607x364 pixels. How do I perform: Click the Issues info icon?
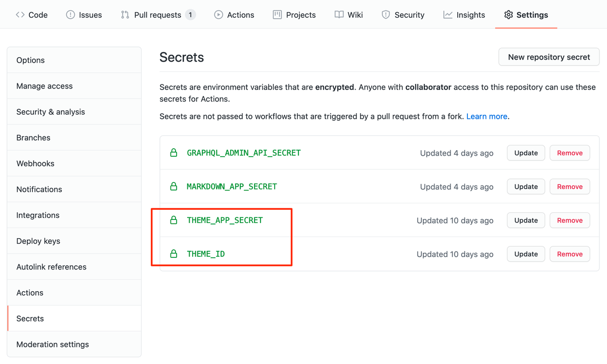pyautogui.click(x=70, y=15)
